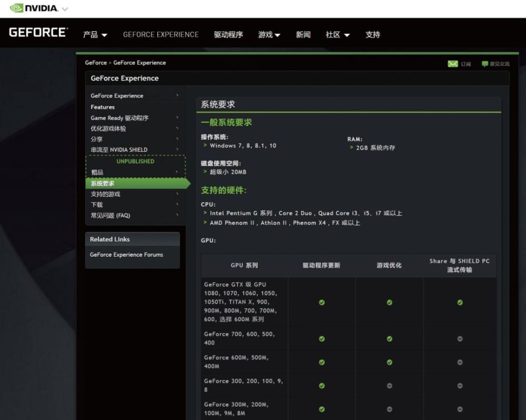Click the 系统要求 page heading
Image resolution: width=526 pixels, height=420 pixels.
218,104
